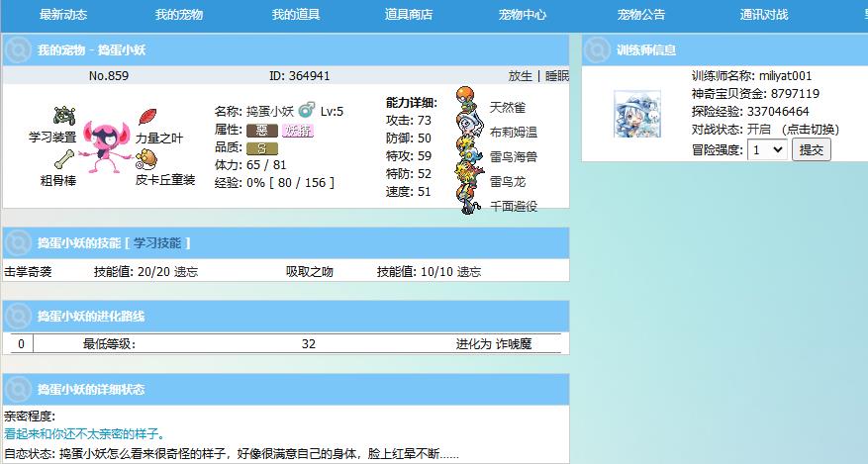Click the 力量之叶 red leaf icon
Viewport: 868px width, 464px height.
click(147, 118)
